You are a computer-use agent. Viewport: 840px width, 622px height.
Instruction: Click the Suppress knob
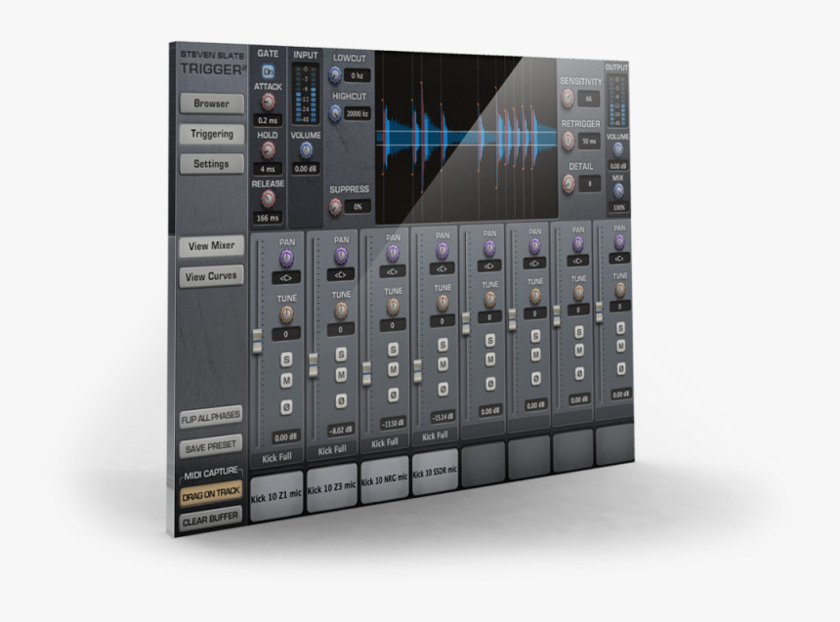pyautogui.click(x=335, y=206)
